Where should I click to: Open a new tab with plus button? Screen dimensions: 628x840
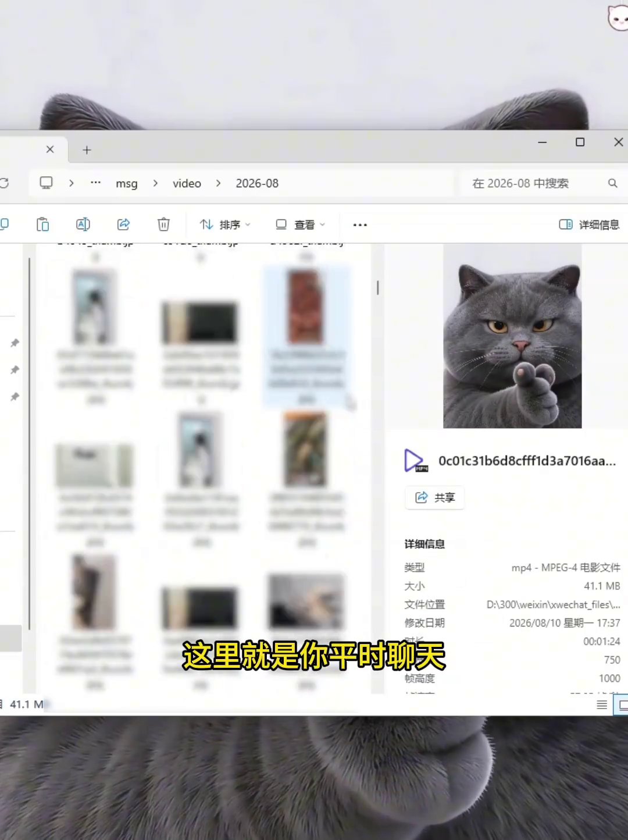(87, 150)
